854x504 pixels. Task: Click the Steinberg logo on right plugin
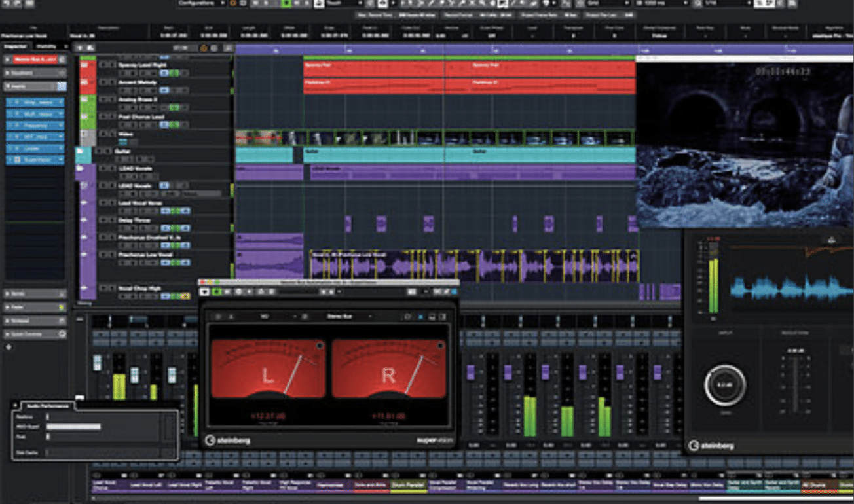pyautogui.click(x=711, y=446)
